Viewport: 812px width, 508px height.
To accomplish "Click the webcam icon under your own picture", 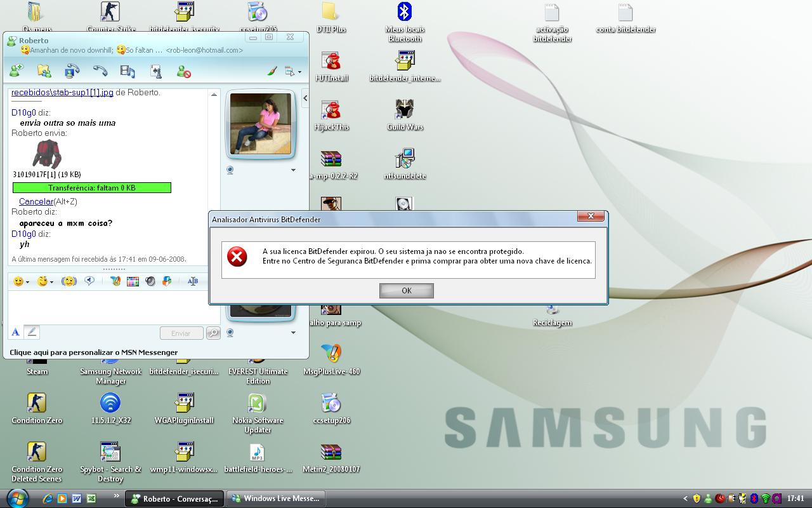I will tap(230, 333).
